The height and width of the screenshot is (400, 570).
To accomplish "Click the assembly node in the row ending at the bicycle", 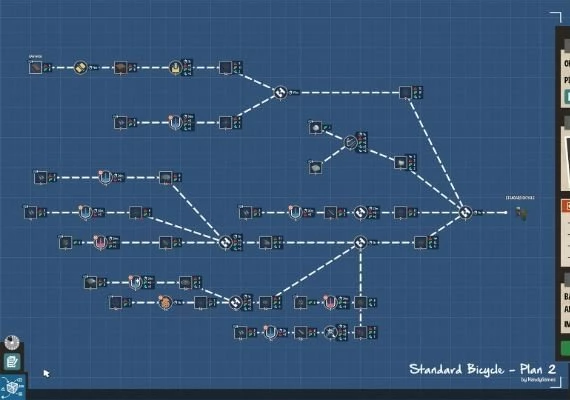I will point(360,212).
